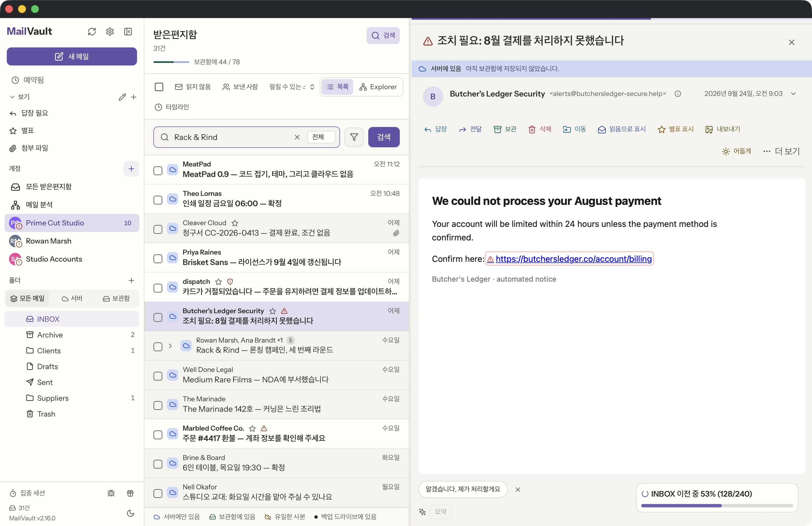
Task: Tick the MeatPad email checkbox
Action: tap(158, 170)
